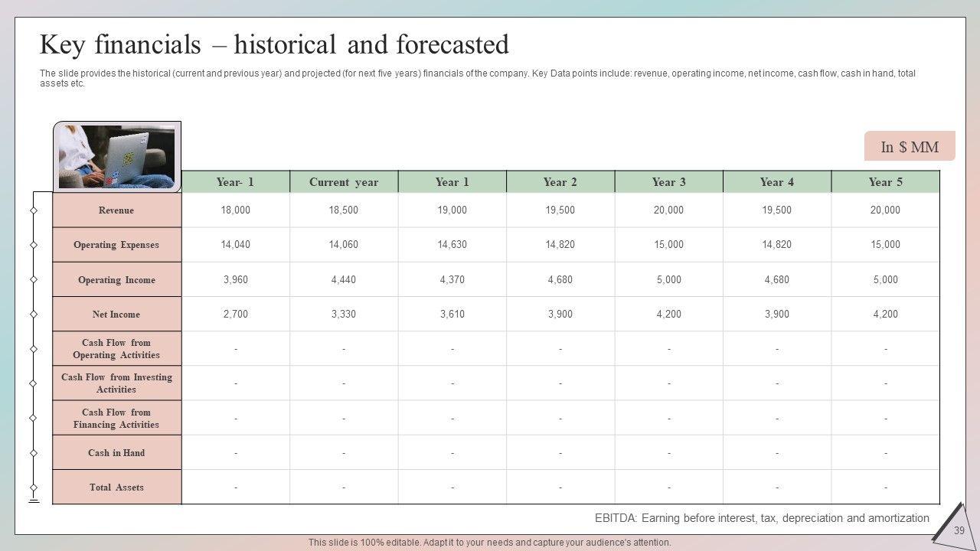Viewport: 980px width, 551px height.
Task: Select the diamond marker next to Operating Expenses
Action: tap(34, 245)
